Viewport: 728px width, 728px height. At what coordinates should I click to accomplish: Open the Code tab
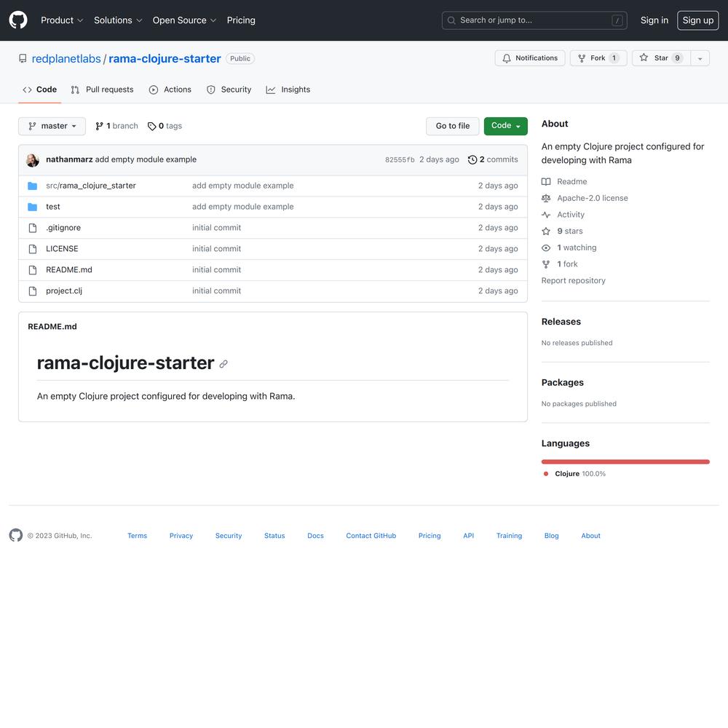point(39,90)
